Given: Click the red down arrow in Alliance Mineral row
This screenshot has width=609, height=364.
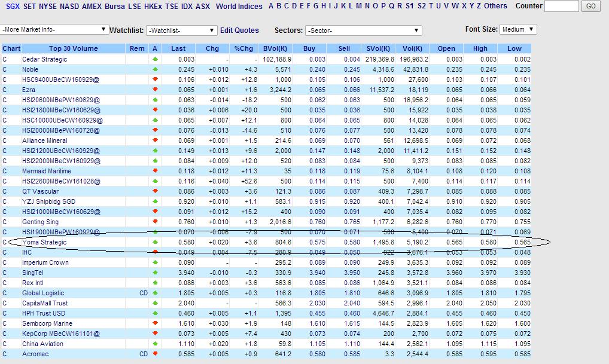Looking at the screenshot, I should point(155,140).
